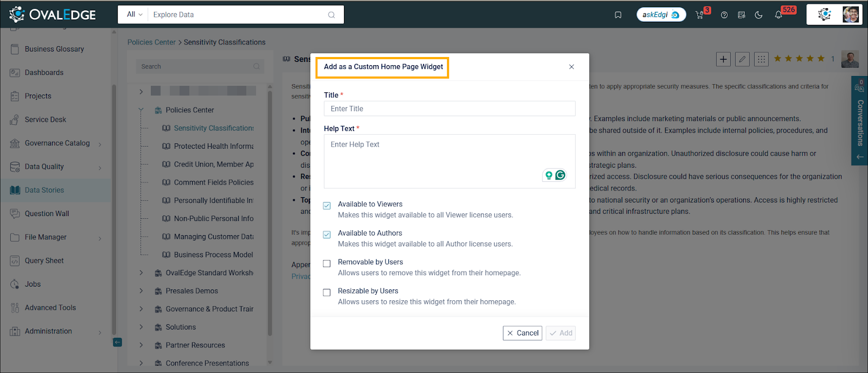Enable Removable by Users checkbox

pos(327,263)
